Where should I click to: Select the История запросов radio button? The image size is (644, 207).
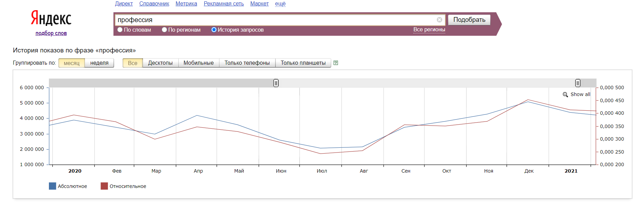pyautogui.click(x=214, y=30)
